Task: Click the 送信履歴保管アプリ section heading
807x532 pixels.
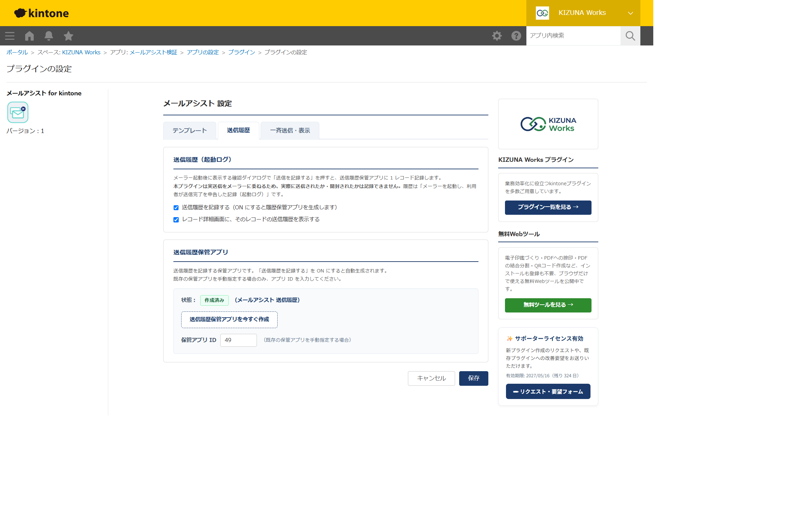Action: tap(201, 252)
